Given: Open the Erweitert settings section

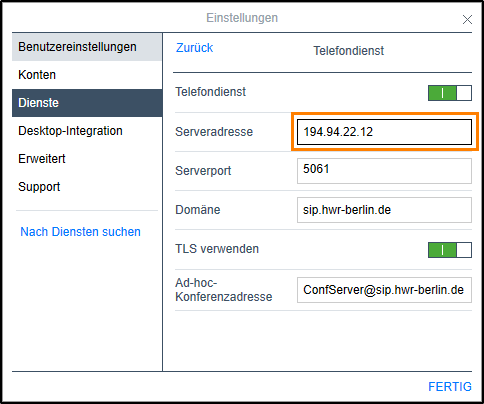Looking at the screenshot, I should pyautogui.click(x=87, y=159).
